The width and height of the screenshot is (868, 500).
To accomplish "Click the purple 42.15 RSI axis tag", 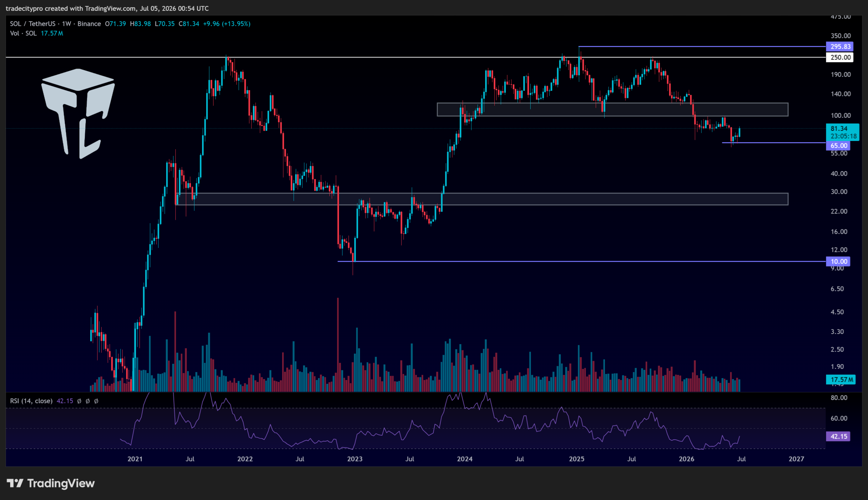I will 838,436.
